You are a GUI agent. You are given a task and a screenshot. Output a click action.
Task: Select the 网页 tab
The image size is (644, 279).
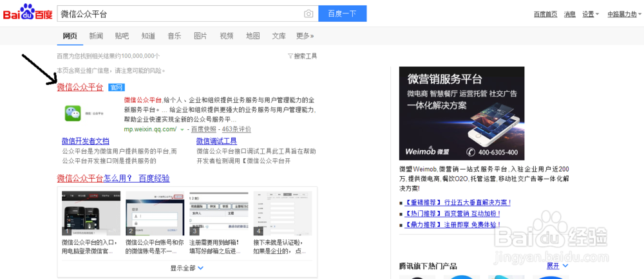(70, 36)
